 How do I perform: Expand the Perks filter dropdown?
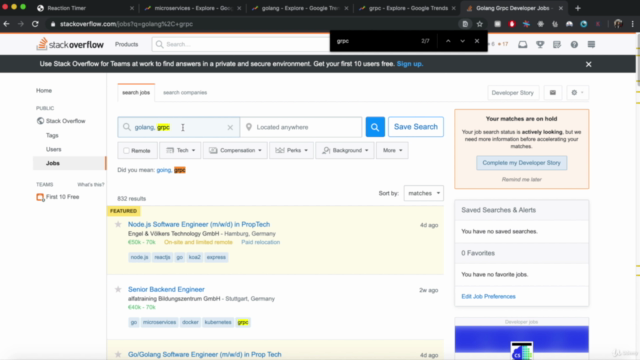coord(291,150)
